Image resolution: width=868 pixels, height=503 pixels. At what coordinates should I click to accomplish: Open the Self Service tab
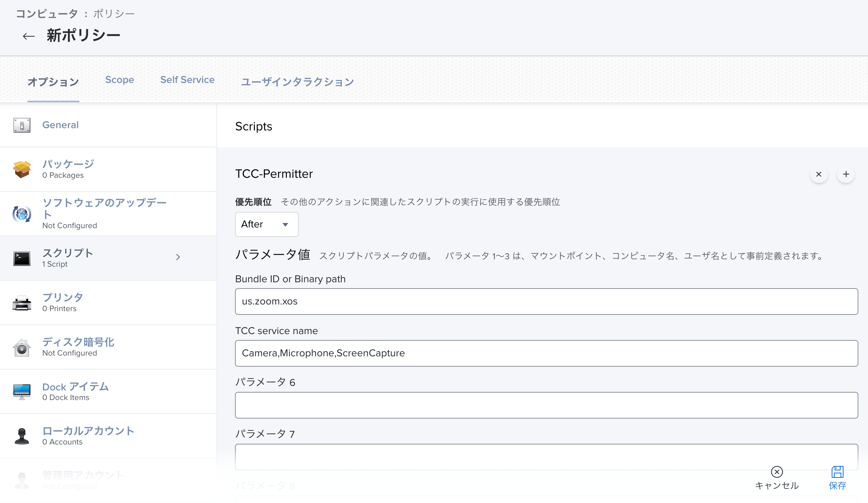(187, 80)
